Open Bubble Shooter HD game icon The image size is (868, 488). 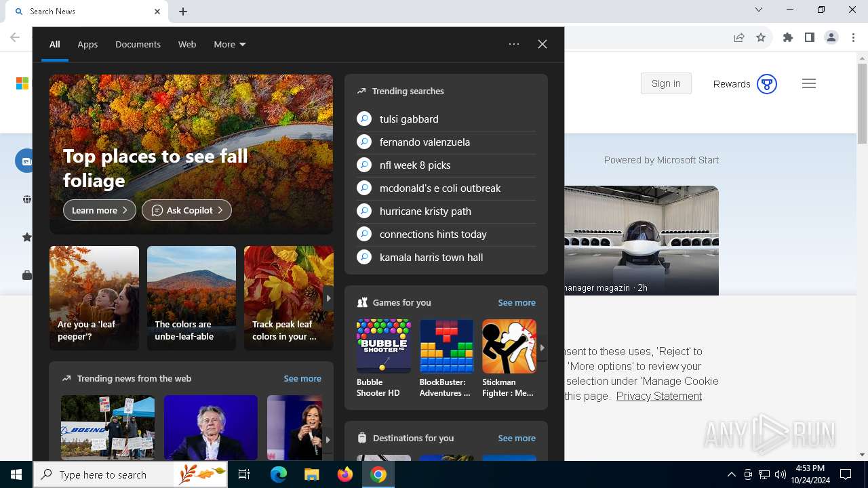click(384, 346)
